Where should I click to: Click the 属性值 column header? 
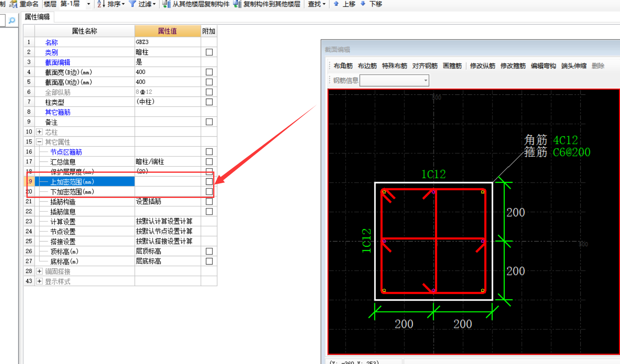coord(167,31)
